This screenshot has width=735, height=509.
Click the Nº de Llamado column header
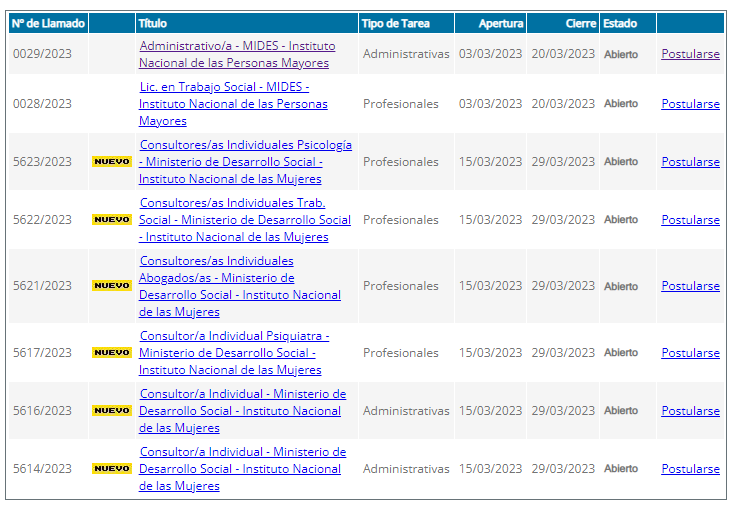[48, 23]
